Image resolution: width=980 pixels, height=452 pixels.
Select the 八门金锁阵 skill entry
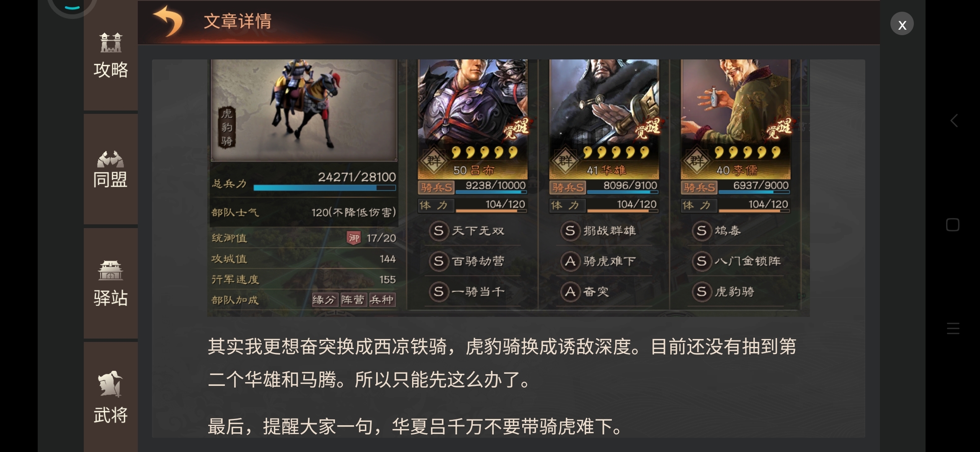pyautogui.click(x=736, y=261)
